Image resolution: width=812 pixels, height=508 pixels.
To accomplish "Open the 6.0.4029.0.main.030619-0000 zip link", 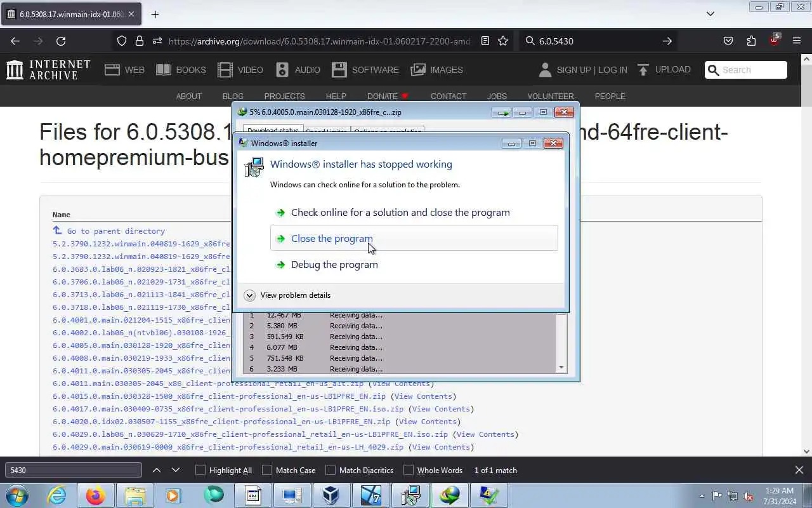I will tap(228, 447).
